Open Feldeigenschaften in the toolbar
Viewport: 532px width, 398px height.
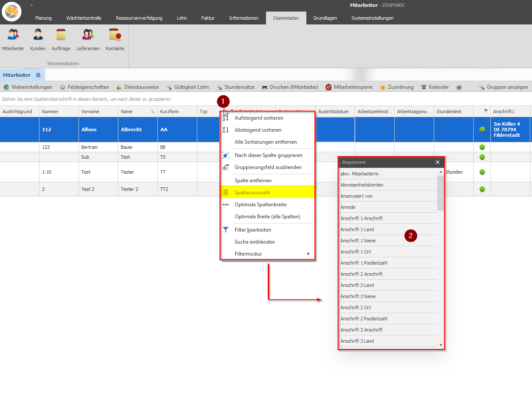coord(84,87)
